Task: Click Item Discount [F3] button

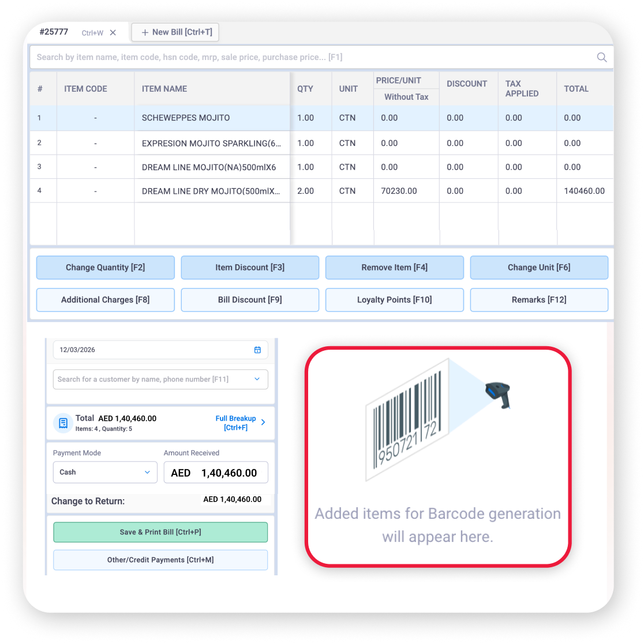Action: 250,268
